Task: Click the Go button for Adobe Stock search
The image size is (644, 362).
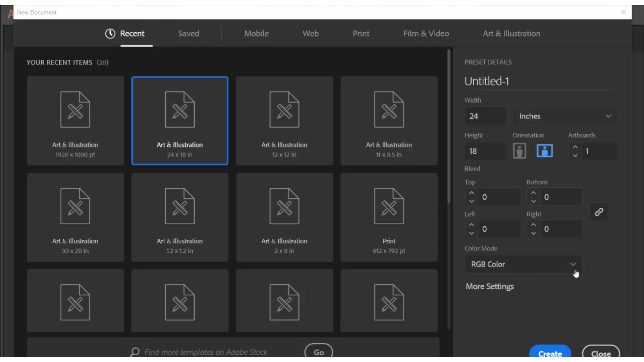Action: pyautogui.click(x=319, y=352)
